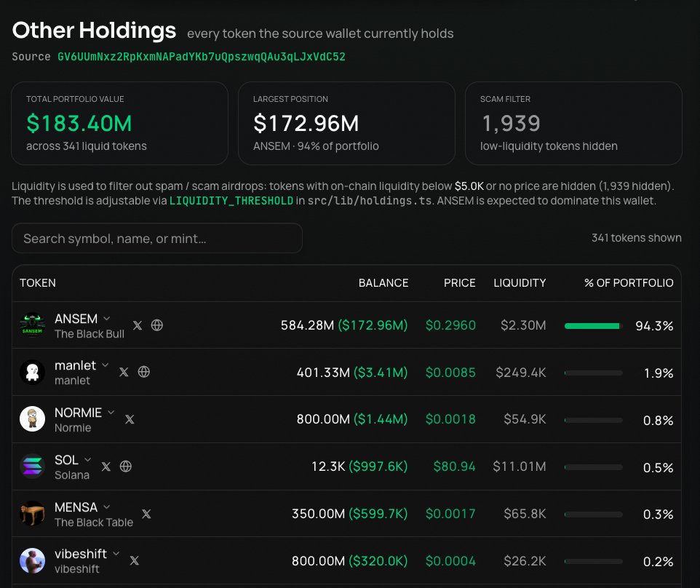The width and height of the screenshot is (700, 588).
Task: Select the $183.40M total portfolio value
Action: coord(79,124)
